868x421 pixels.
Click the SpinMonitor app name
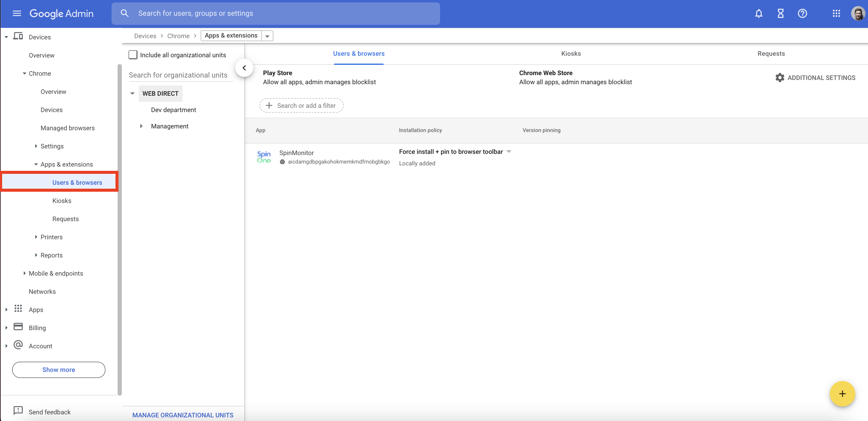point(296,153)
